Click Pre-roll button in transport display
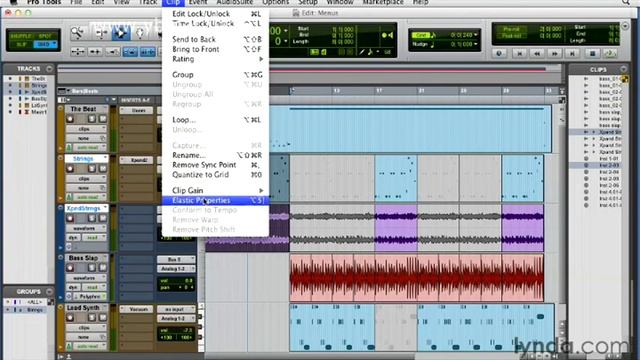The height and width of the screenshot is (360, 640). coord(511,29)
